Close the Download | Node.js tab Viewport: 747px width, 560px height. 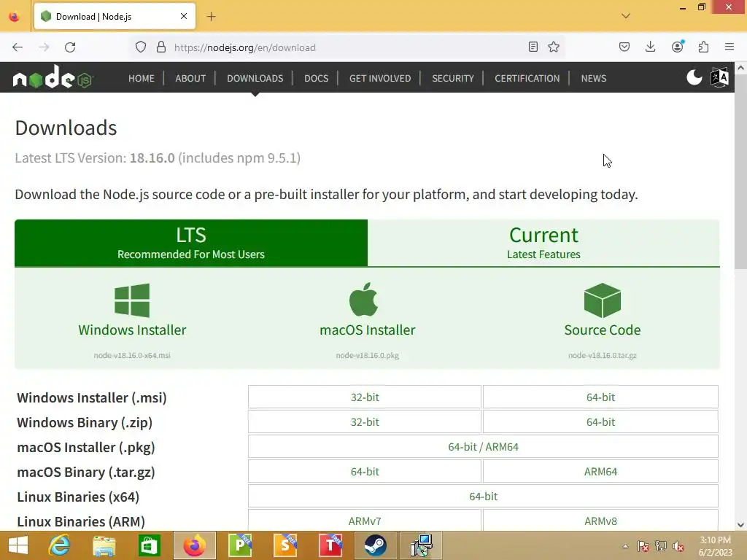click(x=183, y=17)
